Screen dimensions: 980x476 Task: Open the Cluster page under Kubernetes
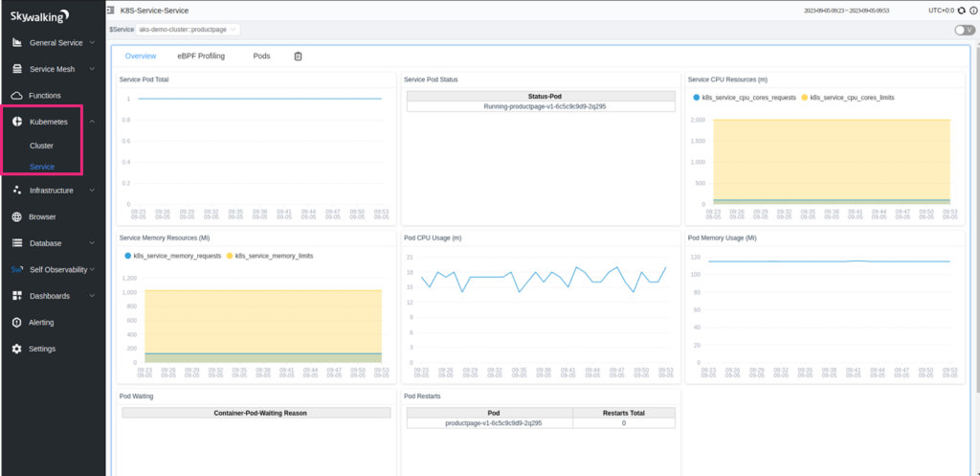(x=41, y=146)
